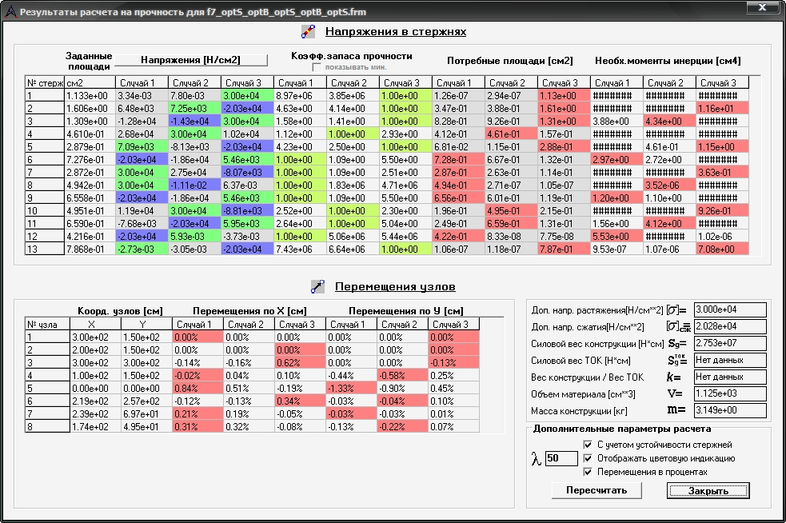Click red required area cell 7.28e-01

tap(458, 159)
